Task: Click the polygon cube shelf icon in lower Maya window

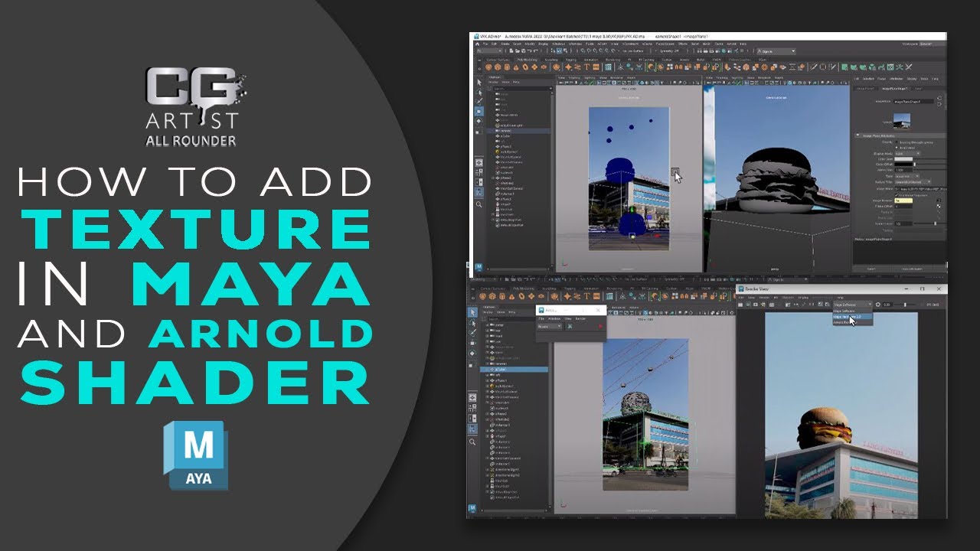Action: point(492,296)
